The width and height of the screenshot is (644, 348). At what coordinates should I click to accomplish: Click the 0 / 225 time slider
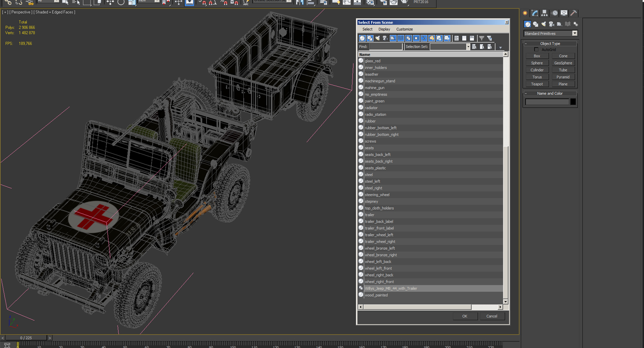pos(26,338)
